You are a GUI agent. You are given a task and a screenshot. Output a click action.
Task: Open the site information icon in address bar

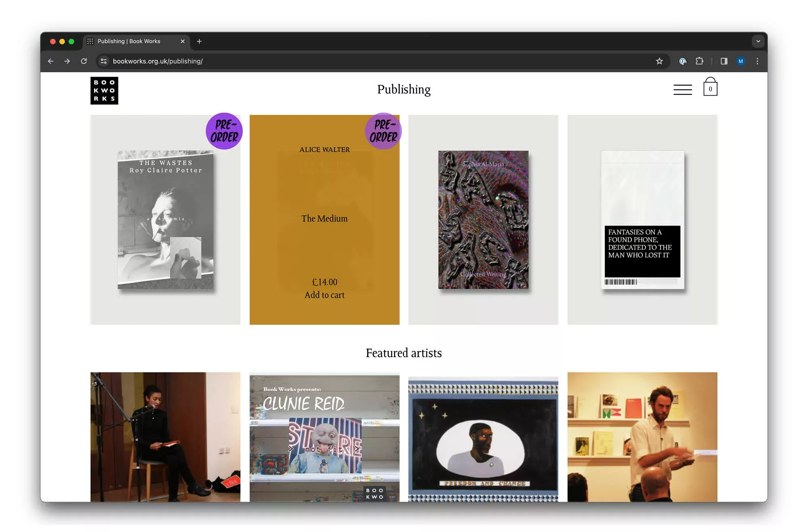coord(103,61)
